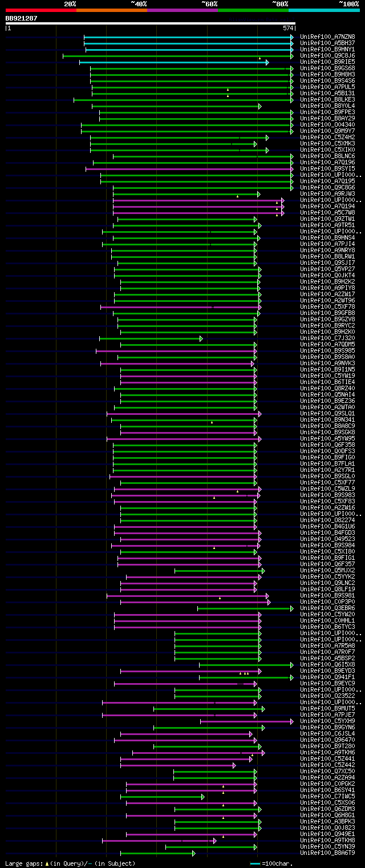The image size is (365, 868).
Task: Select the UniRef100_C5WZL9 label
Action: click(x=327, y=488)
